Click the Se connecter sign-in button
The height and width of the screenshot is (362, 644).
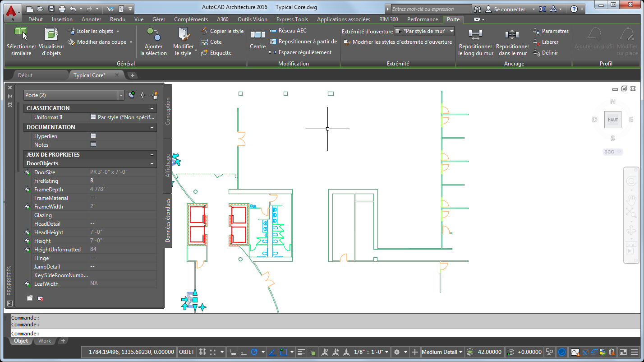509,9
